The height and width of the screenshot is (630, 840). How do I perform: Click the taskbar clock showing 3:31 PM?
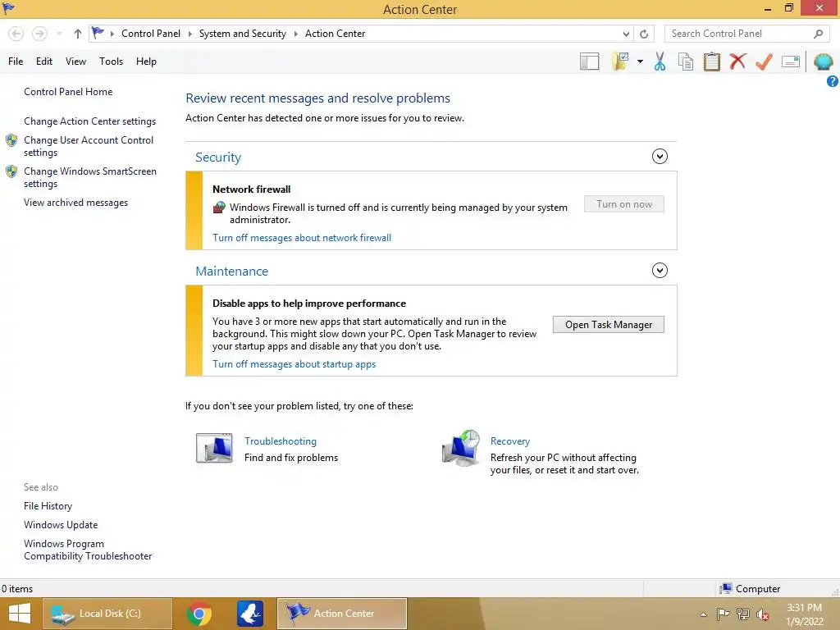pyautogui.click(x=804, y=614)
